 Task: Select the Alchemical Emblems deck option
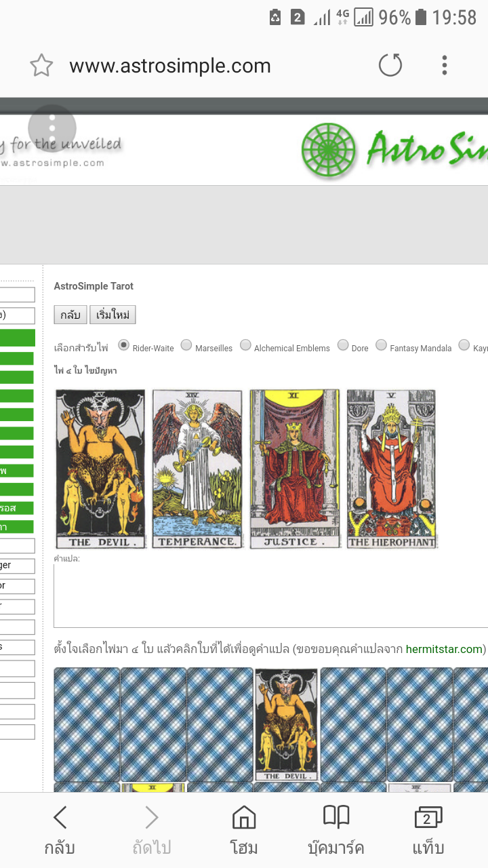245,345
